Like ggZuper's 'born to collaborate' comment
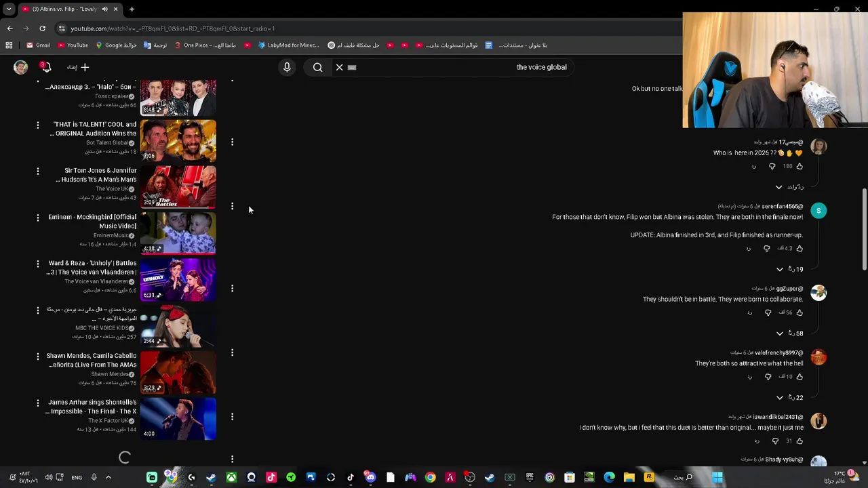The width and height of the screenshot is (868, 488). [800, 312]
